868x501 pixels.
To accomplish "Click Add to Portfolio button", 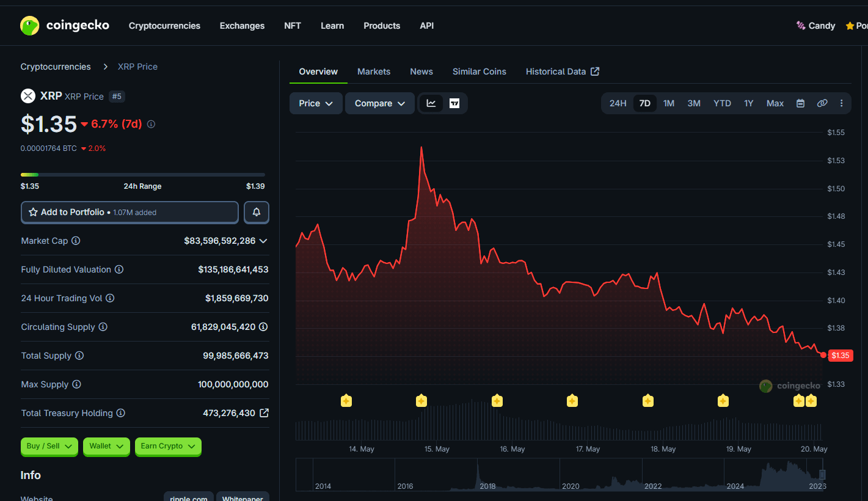I will (x=129, y=212).
